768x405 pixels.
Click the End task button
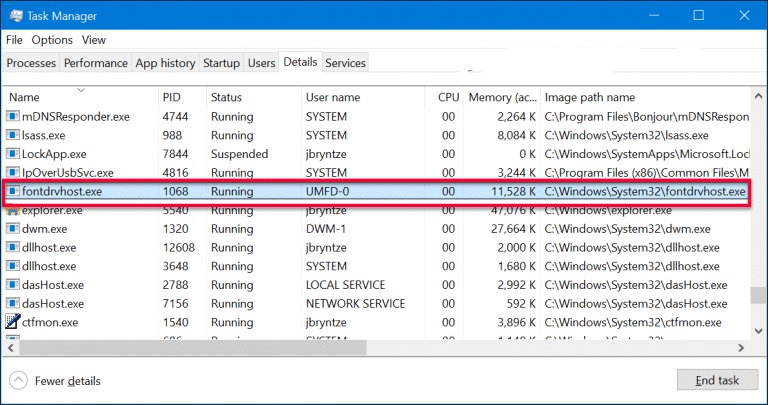(717, 380)
